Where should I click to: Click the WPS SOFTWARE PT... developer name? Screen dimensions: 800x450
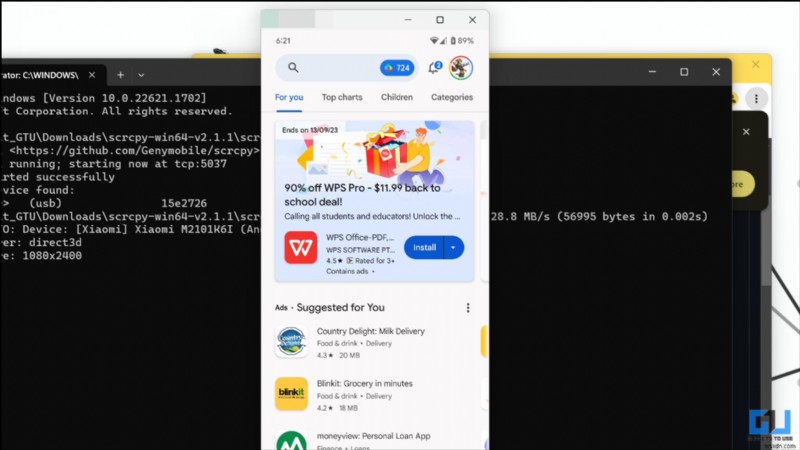point(360,250)
